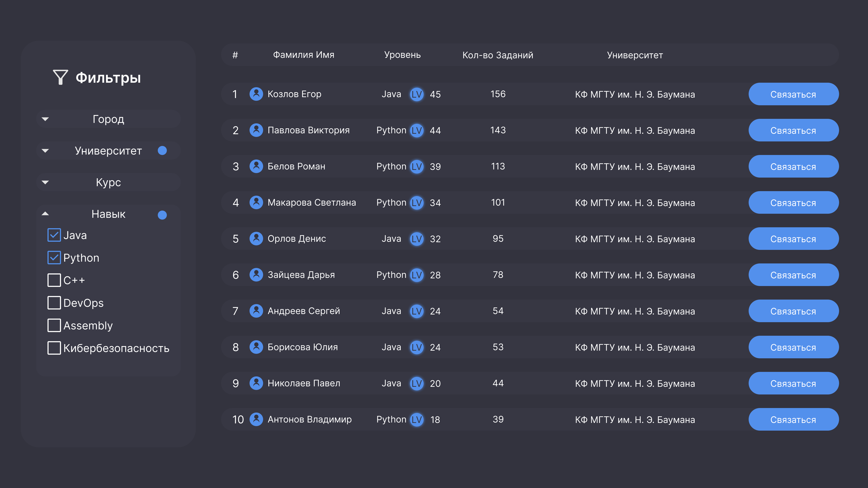The height and width of the screenshot is (488, 868).
Task: Click the Кол-во Заданий column header
Action: coord(498,55)
